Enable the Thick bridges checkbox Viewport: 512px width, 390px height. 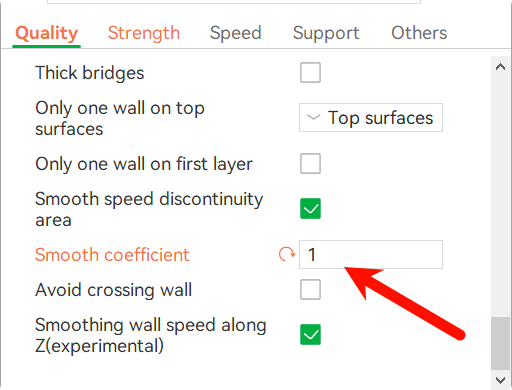(x=310, y=72)
